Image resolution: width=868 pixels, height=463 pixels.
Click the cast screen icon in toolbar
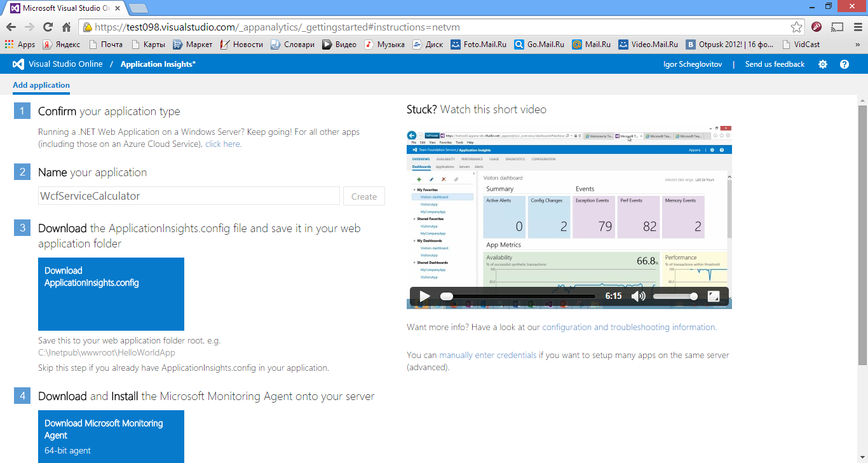pyautogui.click(x=837, y=27)
